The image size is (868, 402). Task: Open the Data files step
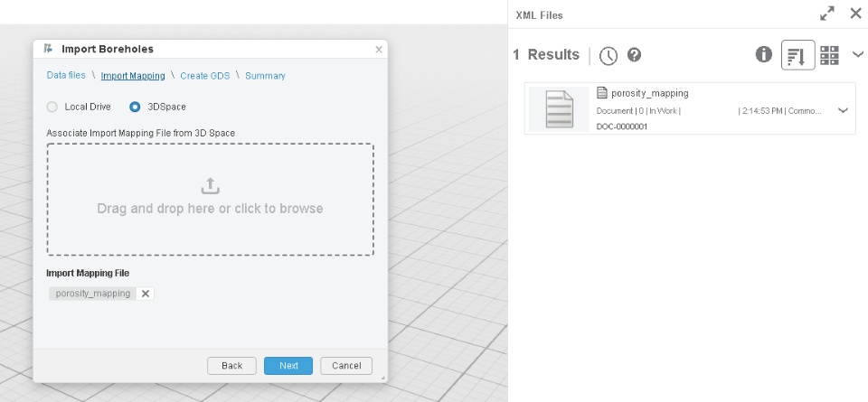66,75
